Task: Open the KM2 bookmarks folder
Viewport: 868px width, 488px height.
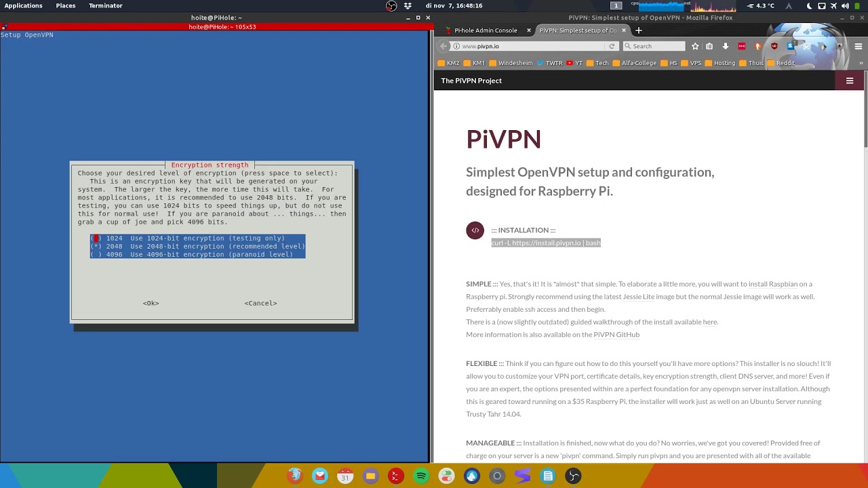Action: [449, 63]
